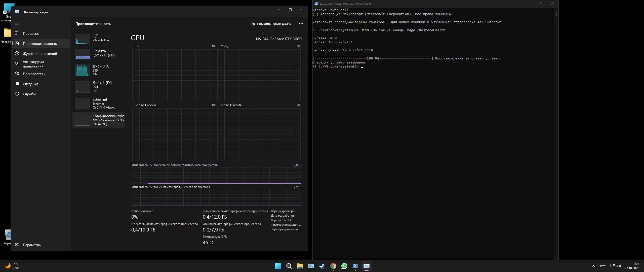Select the Performance sidebar icon
Image resolution: width=644 pixels, height=272 pixels.
(x=17, y=43)
